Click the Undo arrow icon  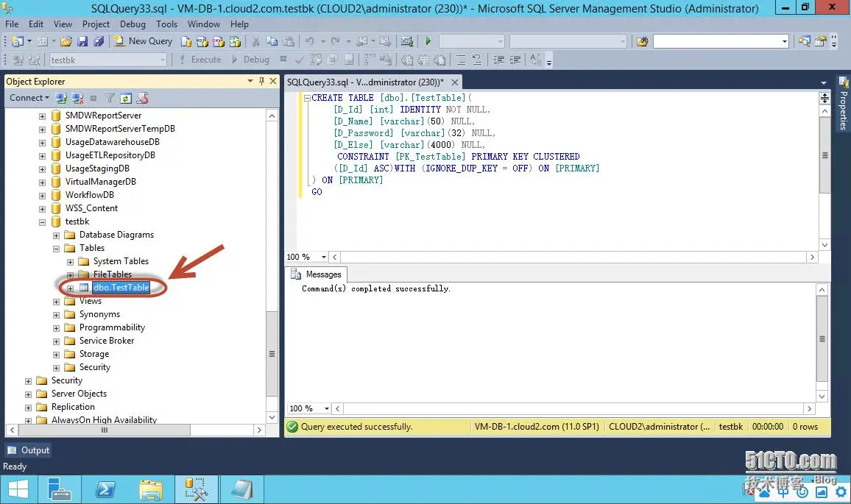pos(309,41)
